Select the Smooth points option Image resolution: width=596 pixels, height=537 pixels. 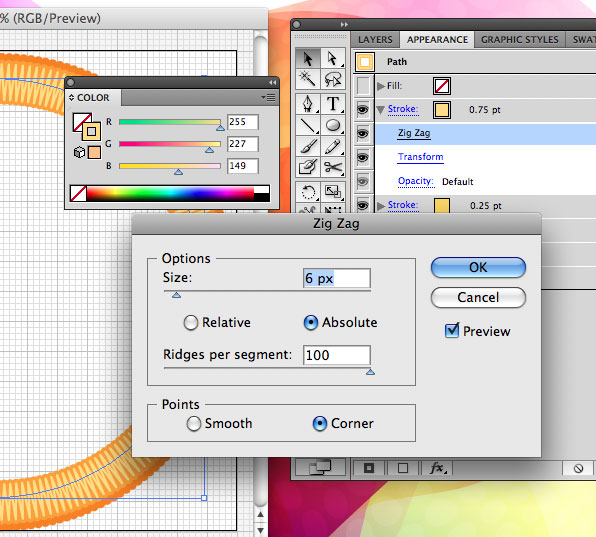click(193, 424)
